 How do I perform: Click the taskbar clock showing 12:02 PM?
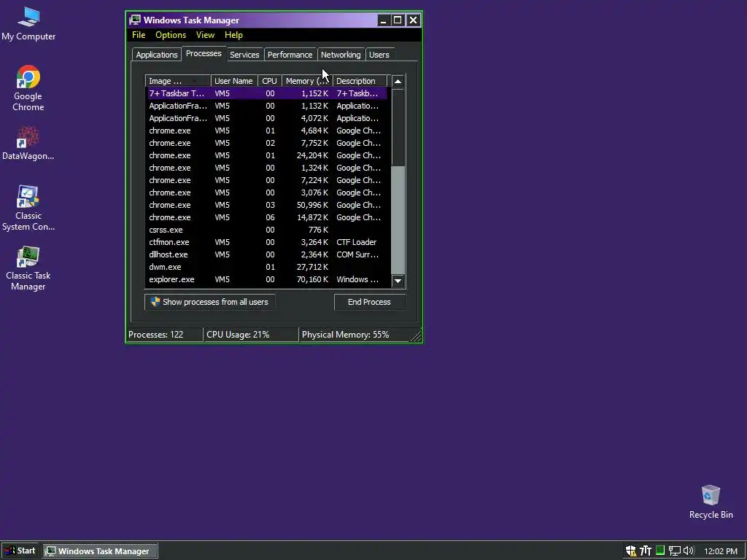[x=720, y=551]
